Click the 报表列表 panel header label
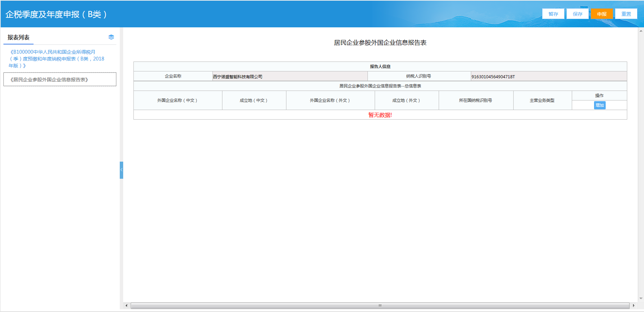Image resolution: width=644 pixels, height=312 pixels. point(18,37)
